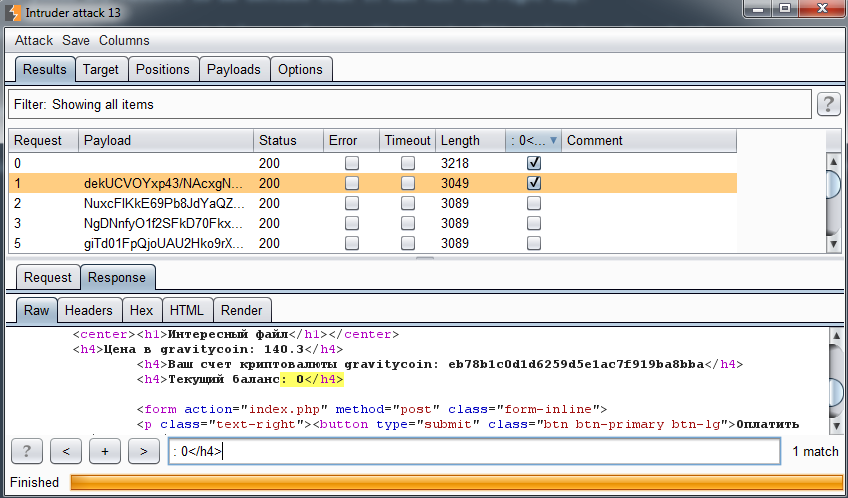Toggle Timeout checkbox for request 3
This screenshot has width=848, height=498.
tap(408, 223)
